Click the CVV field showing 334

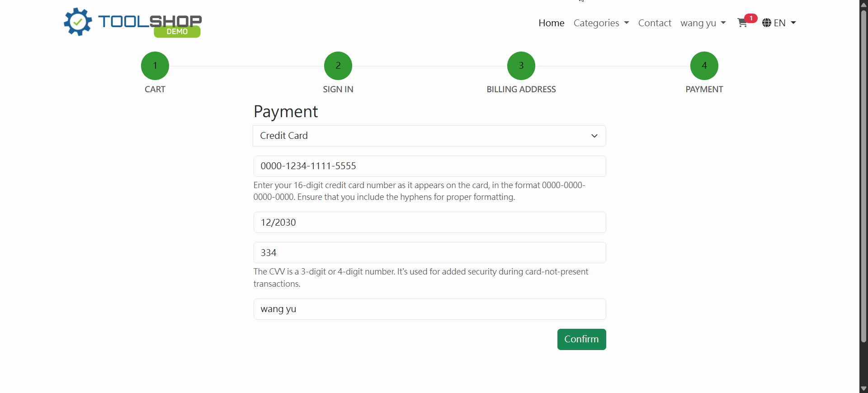click(x=429, y=253)
